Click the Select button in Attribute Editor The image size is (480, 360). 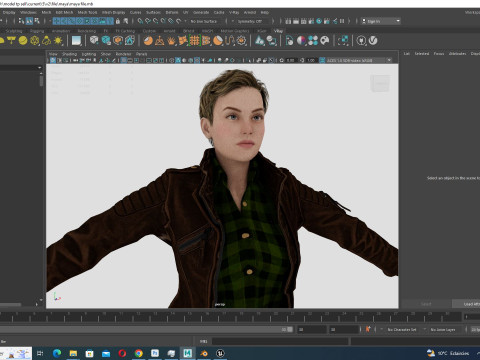(x=426, y=304)
